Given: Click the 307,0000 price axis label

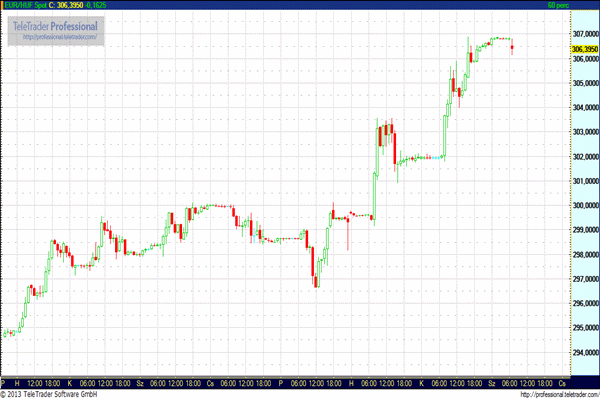Looking at the screenshot, I should [584, 33].
